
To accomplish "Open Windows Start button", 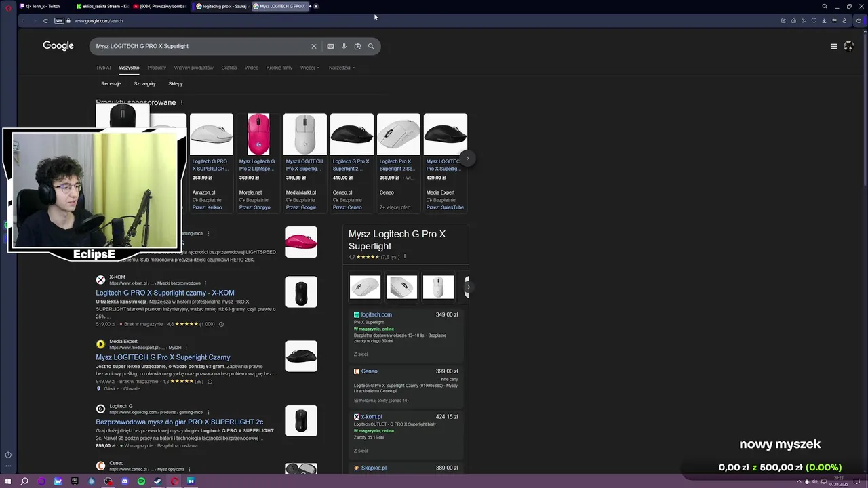I will click(8, 481).
